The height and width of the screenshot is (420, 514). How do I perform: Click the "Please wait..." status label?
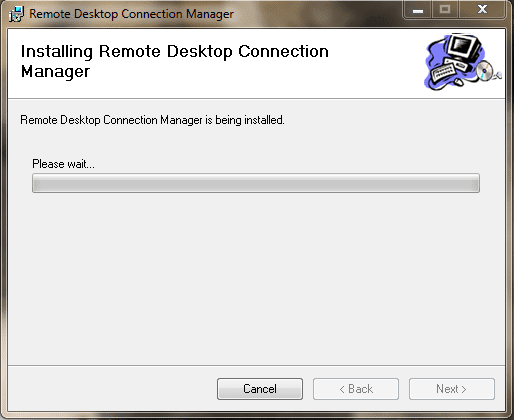[63, 164]
